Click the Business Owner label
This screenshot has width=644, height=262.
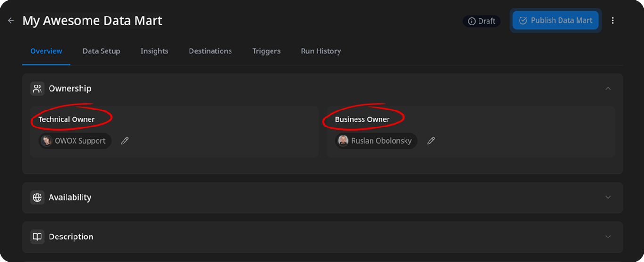click(362, 119)
